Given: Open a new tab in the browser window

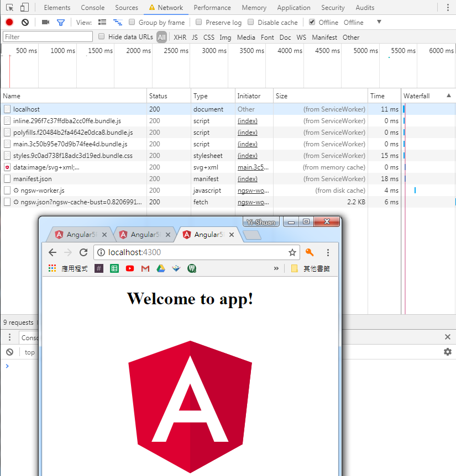Looking at the screenshot, I should coord(252,235).
